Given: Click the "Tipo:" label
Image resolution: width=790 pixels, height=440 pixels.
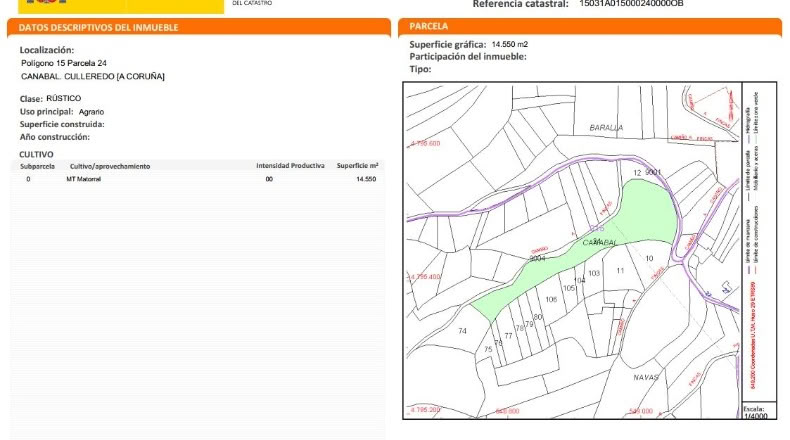Looking at the screenshot, I should [x=420, y=69].
